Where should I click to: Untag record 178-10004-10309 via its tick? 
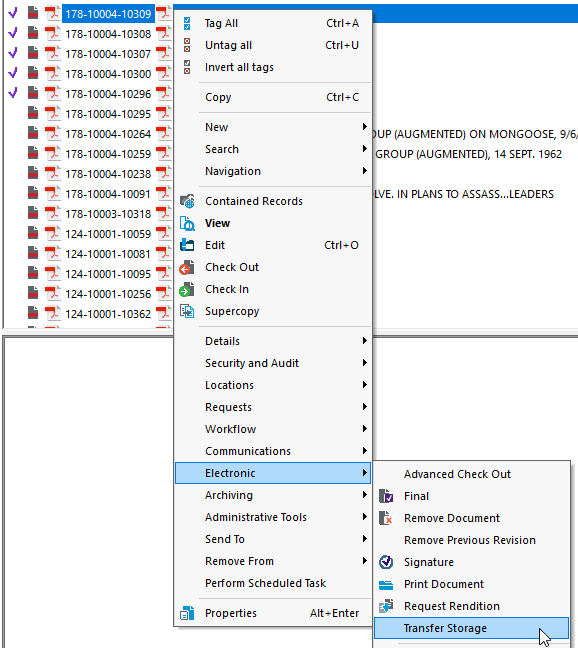coord(13,14)
